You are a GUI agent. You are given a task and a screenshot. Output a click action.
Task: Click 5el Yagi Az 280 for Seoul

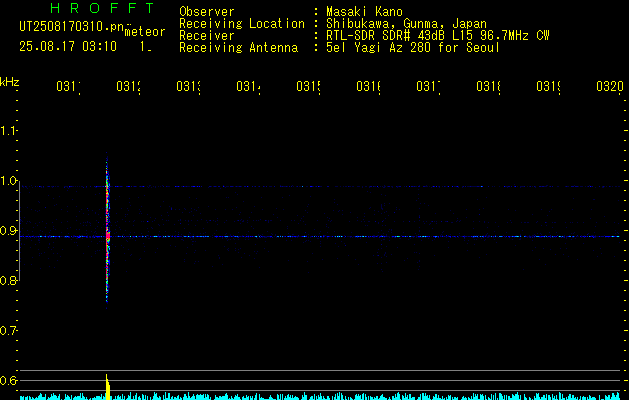coord(413,48)
